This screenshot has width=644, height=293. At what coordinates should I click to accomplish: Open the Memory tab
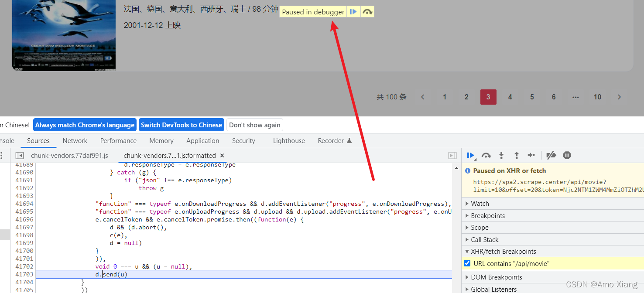pyautogui.click(x=161, y=141)
